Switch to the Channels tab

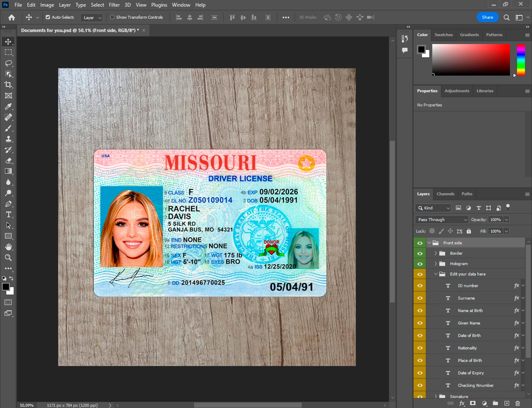click(x=445, y=194)
